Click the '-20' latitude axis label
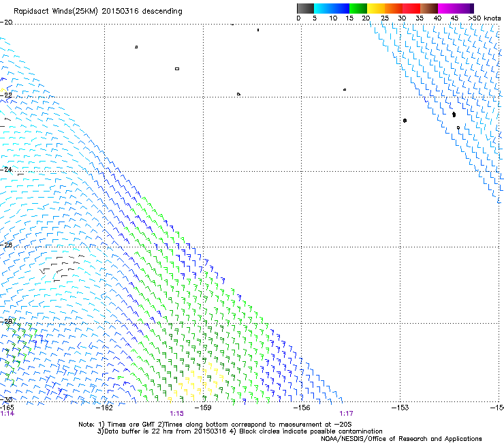This screenshot has height=443, width=504. [x=6, y=22]
